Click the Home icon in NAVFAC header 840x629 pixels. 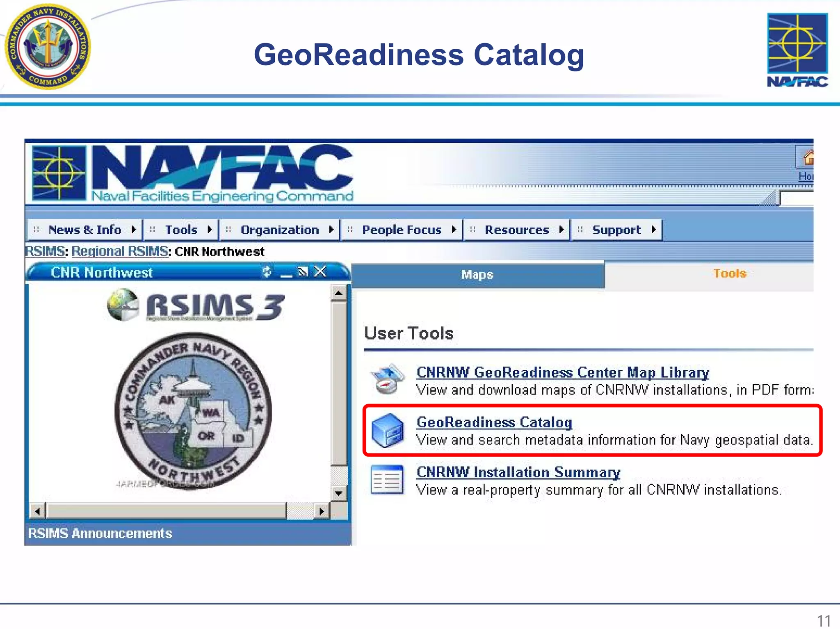pyautogui.click(x=807, y=157)
